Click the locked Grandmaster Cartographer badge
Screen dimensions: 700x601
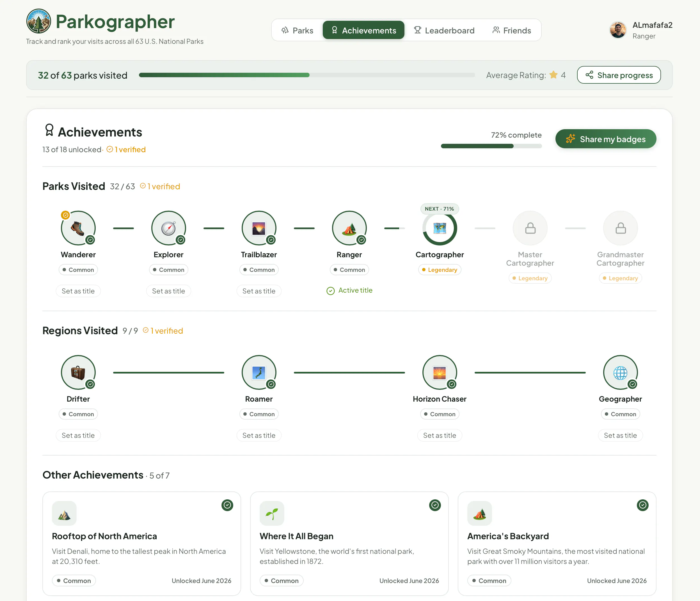(620, 228)
